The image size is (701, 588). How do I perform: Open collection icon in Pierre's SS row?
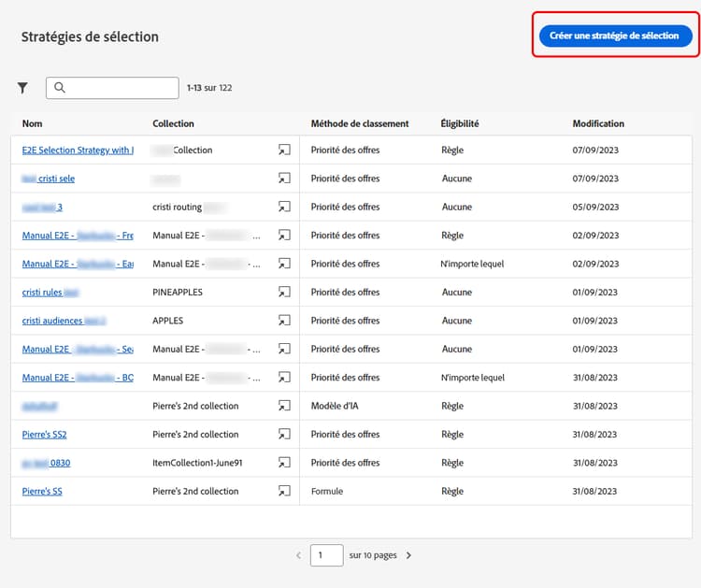[284, 491]
